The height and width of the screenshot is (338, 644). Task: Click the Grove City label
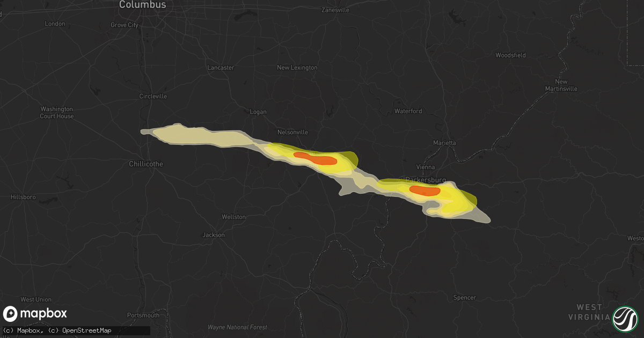click(x=124, y=25)
